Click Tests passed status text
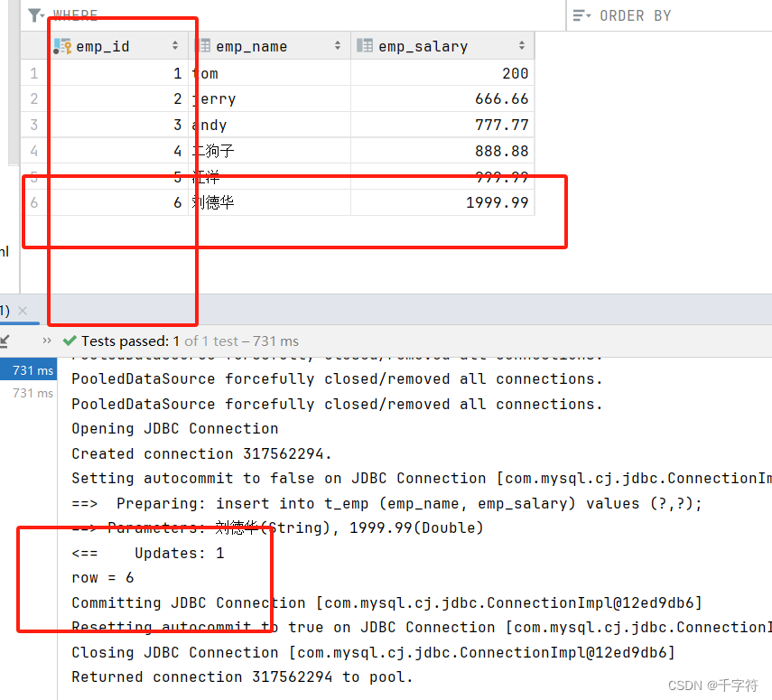Image resolution: width=772 pixels, height=700 pixels. [x=190, y=341]
